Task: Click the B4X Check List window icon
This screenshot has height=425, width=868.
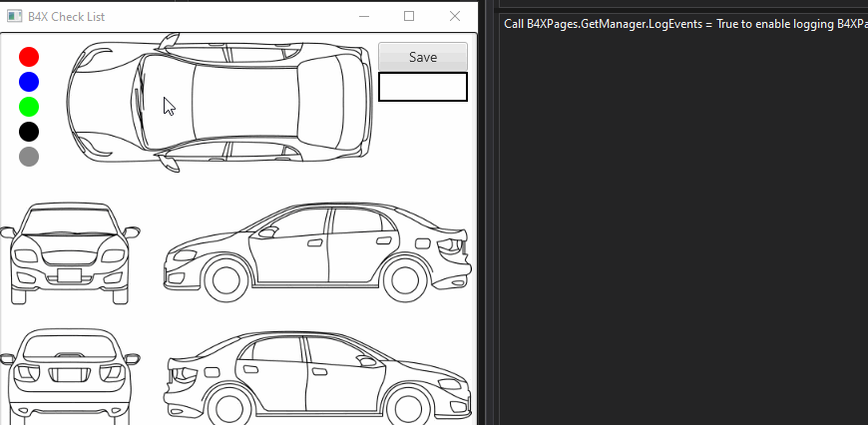Action: (x=14, y=16)
